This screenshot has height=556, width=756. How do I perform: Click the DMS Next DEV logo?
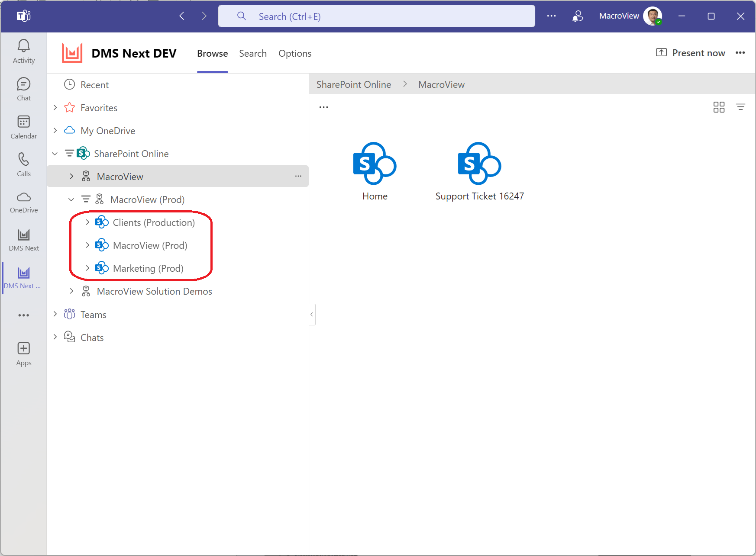72,53
